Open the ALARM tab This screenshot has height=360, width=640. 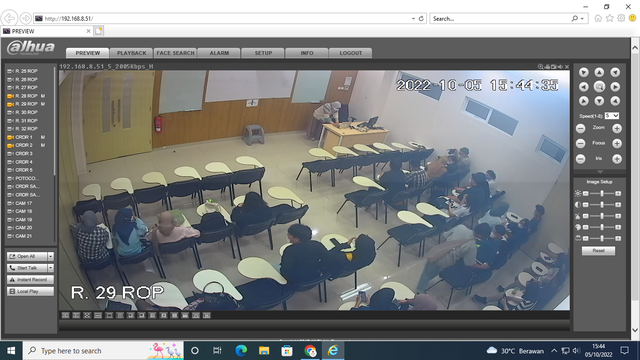[x=219, y=53]
